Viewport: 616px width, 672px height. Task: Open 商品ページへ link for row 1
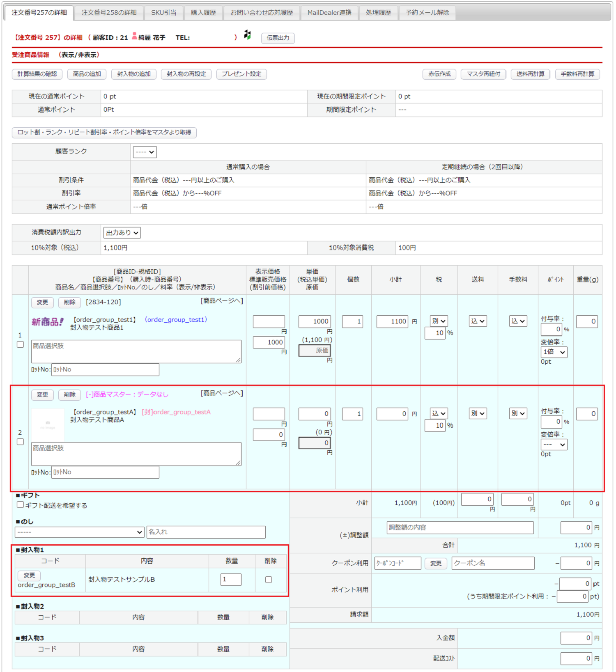click(x=222, y=301)
